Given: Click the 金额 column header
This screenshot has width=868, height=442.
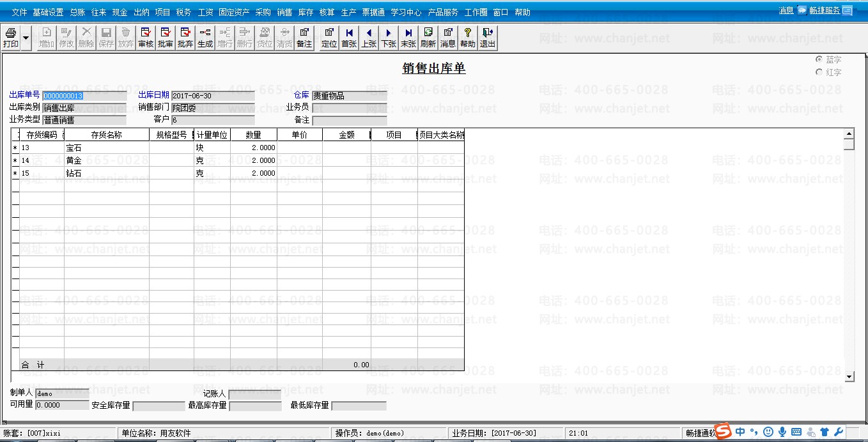Looking at the screenshot, I should [x=346, y=135].
